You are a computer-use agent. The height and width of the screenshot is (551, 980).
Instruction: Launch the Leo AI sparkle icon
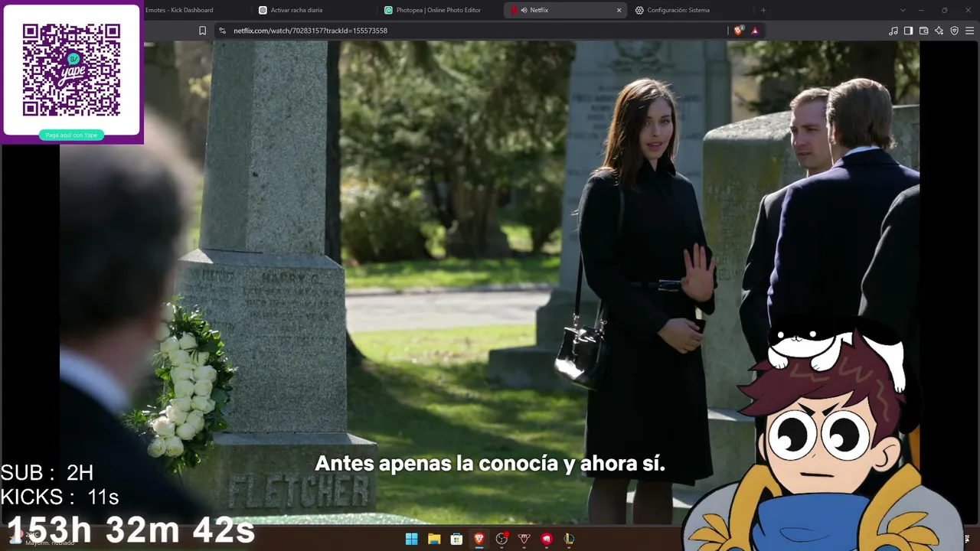(x=939, y=31)
